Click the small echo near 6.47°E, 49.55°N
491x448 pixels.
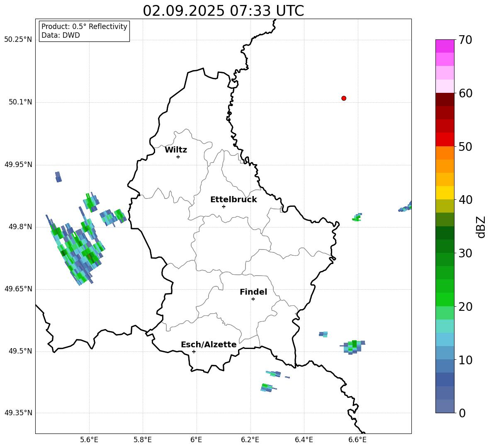point(323,334)
